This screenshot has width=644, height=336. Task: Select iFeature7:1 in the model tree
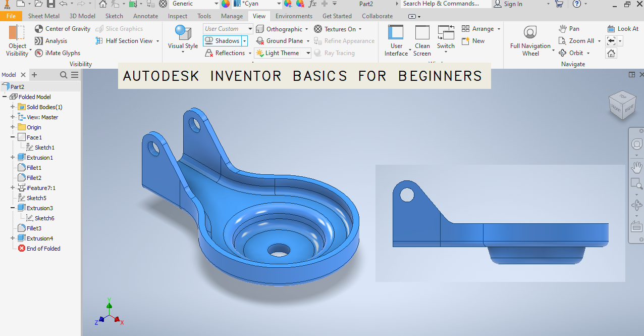click(37, 188)
